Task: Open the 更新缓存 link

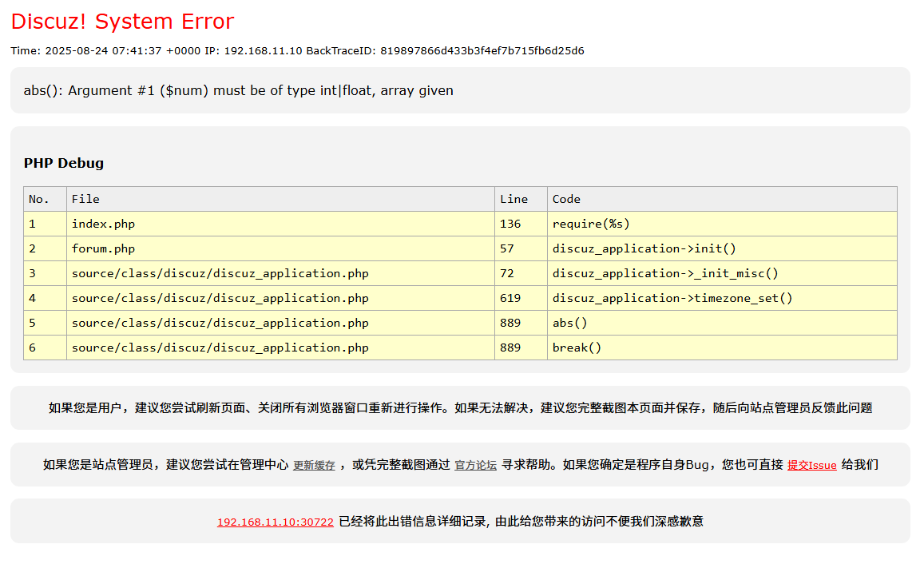Action: pos(314,465)
